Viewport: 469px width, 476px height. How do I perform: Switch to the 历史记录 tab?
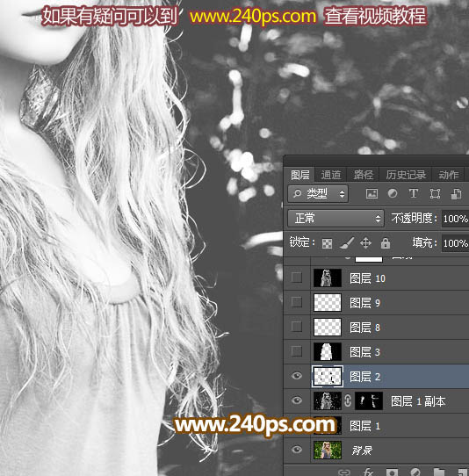(x=406, y=175)
